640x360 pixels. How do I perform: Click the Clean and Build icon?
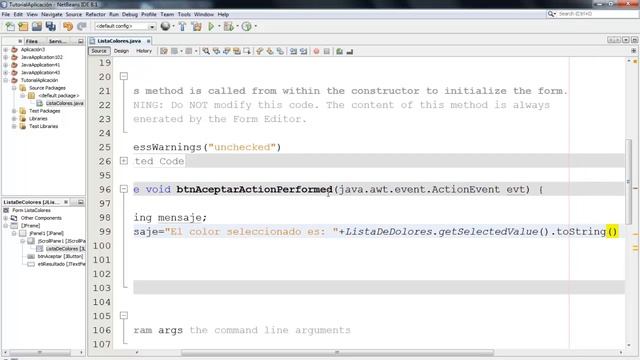pos(196,27)
